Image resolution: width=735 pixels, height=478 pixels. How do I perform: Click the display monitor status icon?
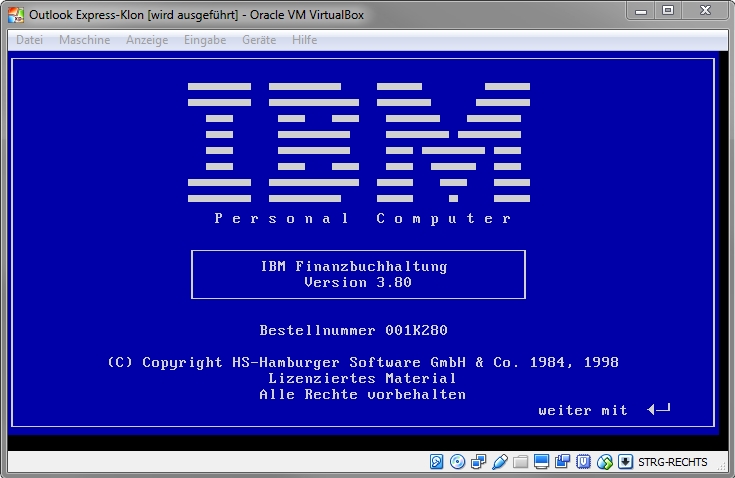541,462
